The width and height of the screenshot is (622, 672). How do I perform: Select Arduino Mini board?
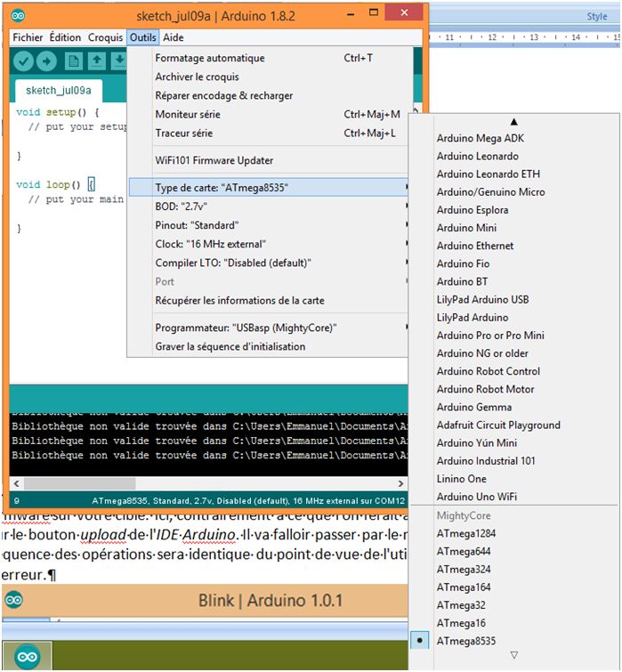pos(514,228)
